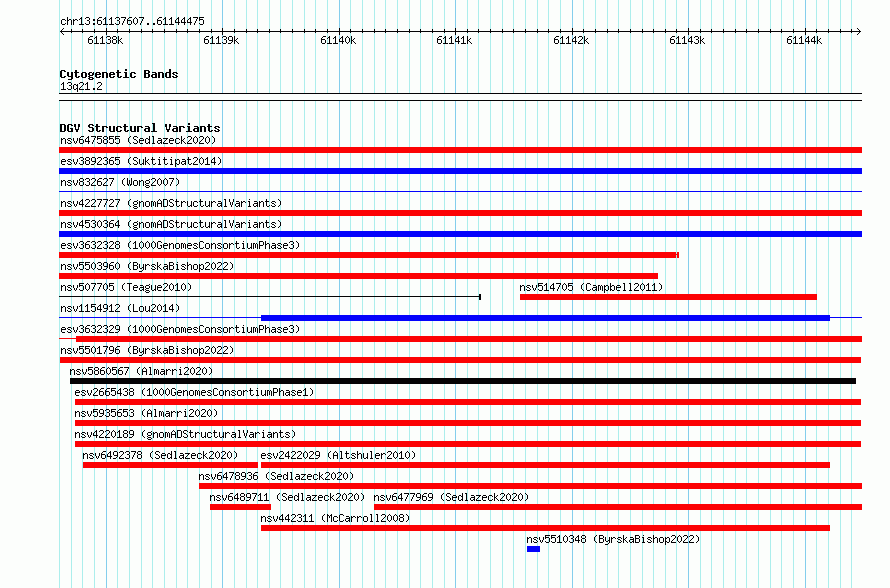Click the thick blue bar of nsv1154912
Image resolution: width=890 pixels, height=588 pixels.
coord(545,318)
